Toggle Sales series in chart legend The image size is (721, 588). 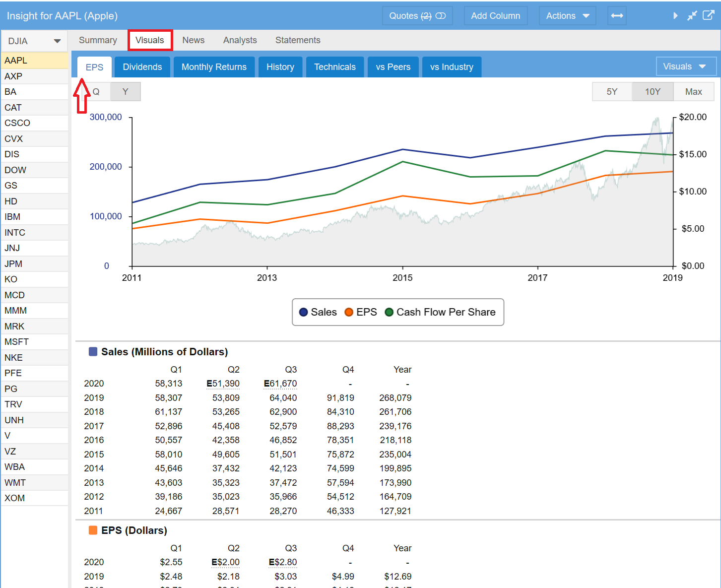coord(318,312)
